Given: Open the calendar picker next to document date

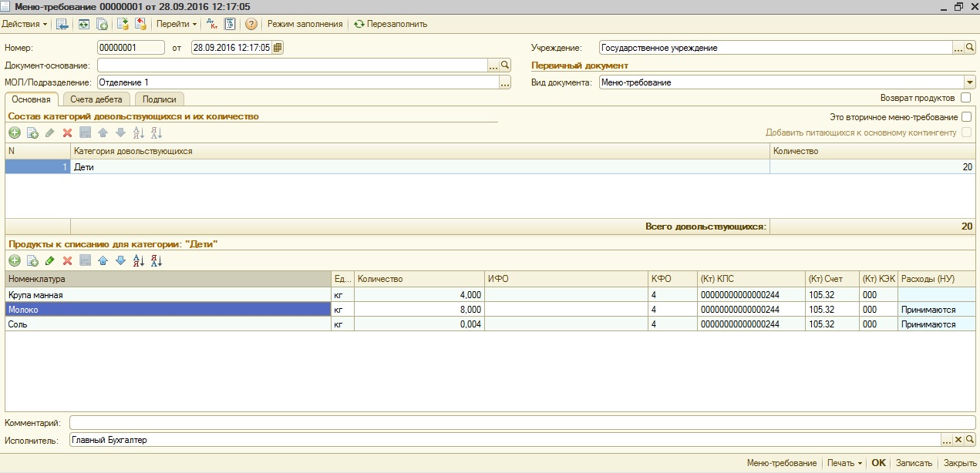Looking at the screenshot, I should tap(278, 48).
